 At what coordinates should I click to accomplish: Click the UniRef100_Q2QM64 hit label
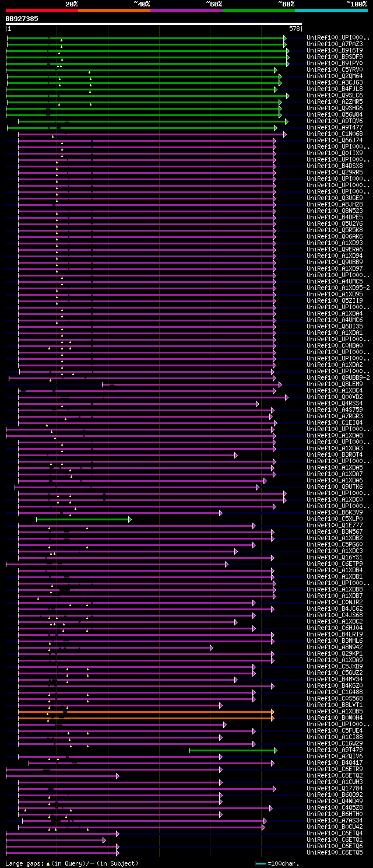point(335,76)
